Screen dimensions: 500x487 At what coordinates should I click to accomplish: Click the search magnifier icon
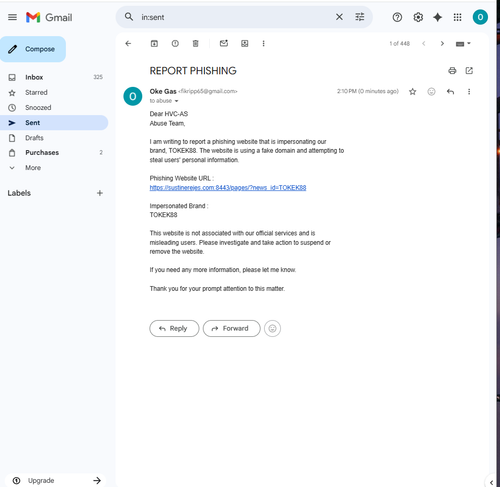tap(129, 17)
